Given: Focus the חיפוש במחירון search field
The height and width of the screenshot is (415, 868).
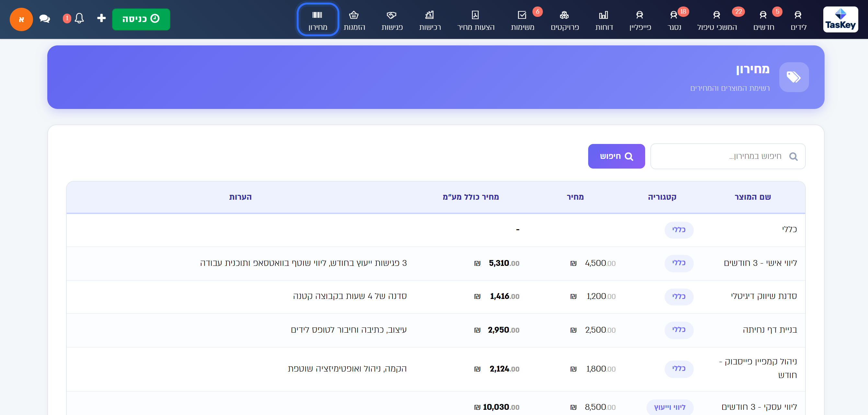Looking at the screenshot, I should (x=727, y=156).
